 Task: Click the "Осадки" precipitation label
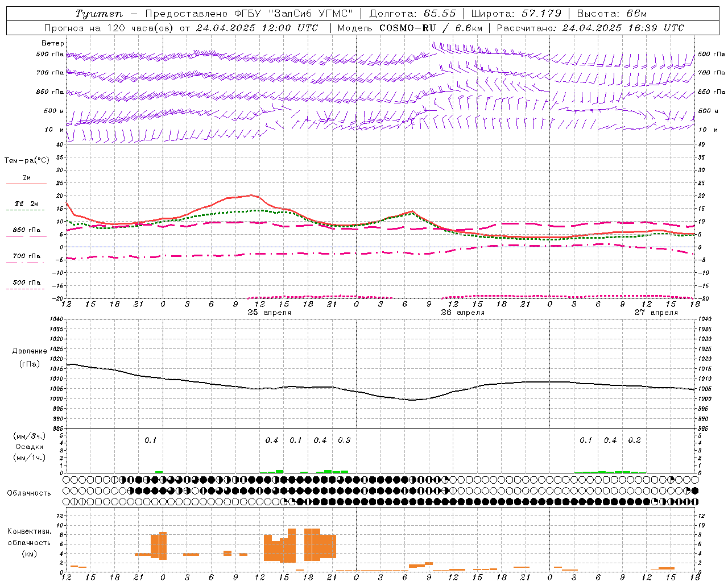(x=30, y=447)
